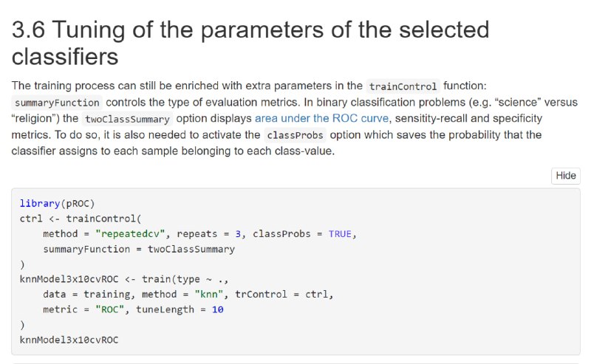Click twoClassSummary in the code block
The image size is (591, 364).
point(191,249)
